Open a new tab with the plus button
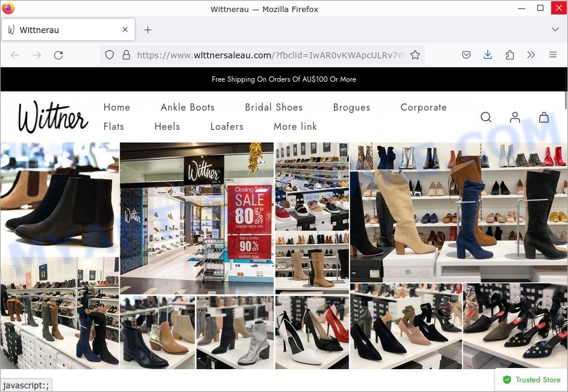The height and width of the screenshot is (392, 568). (148, 29)
